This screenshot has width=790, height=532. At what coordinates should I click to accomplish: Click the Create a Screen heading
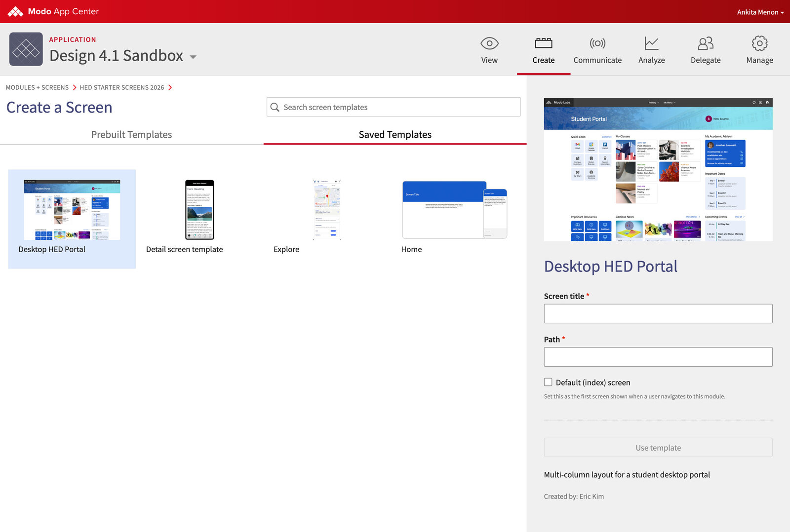pyautogui.click(x=59, y=108)
